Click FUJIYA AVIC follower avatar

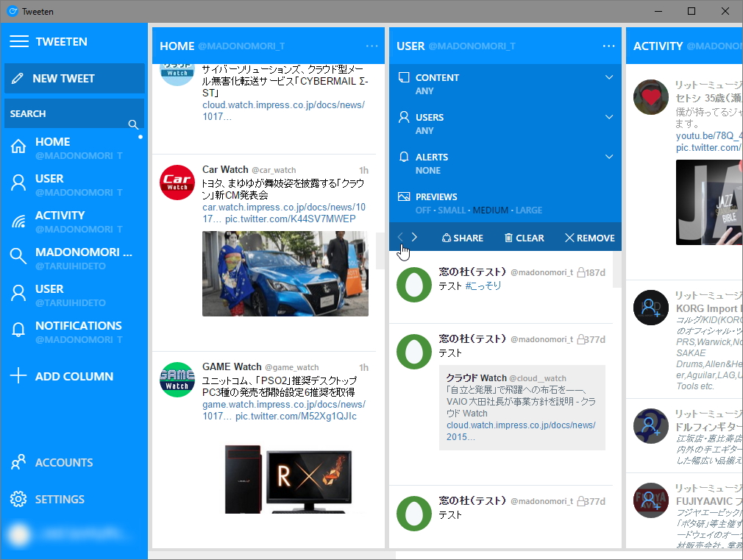tap(650, 500)
